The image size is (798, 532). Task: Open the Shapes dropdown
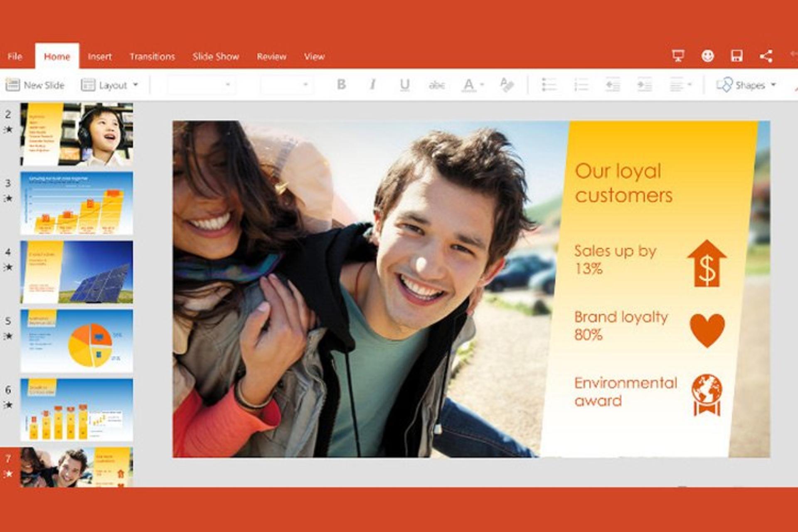click(746, 85)
